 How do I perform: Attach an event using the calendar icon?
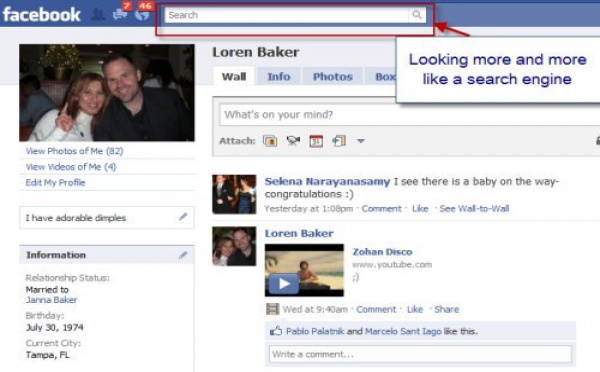tap(316, 141)
